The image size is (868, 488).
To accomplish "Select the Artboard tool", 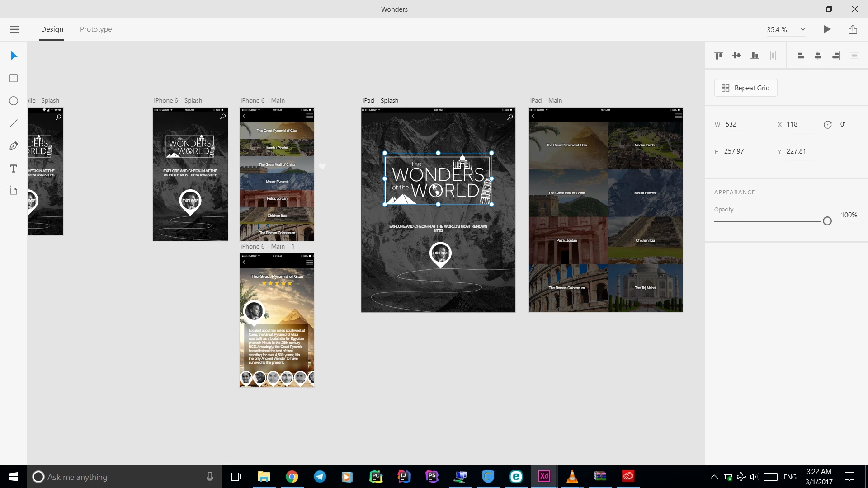I will (x=14, y=191).
